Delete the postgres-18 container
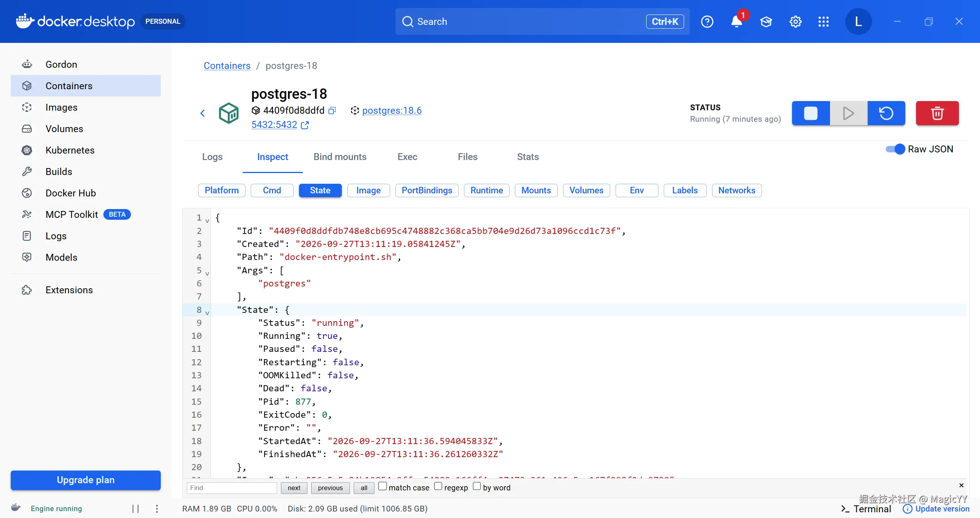Image resolution: width=980 pixels, height=518 pixels. [937, 113]
